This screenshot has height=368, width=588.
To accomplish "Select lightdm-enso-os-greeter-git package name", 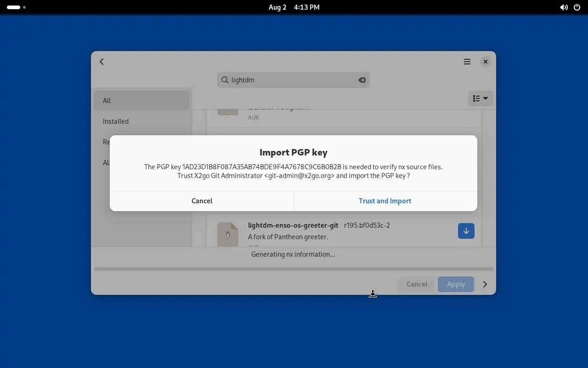I will tap(293, 225).
